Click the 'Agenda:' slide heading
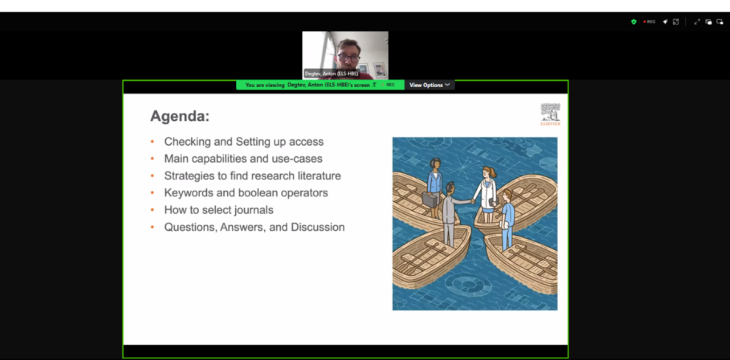730x360 pixels. [180, 116]
